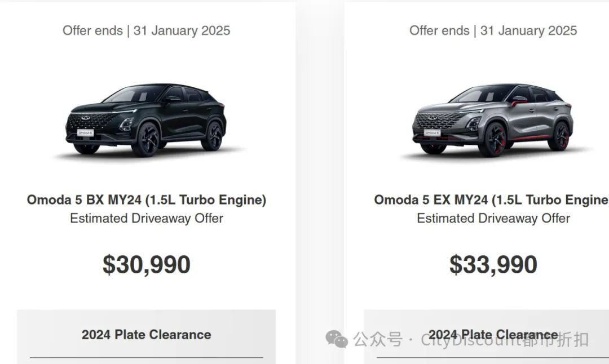The image size is (609, 364).
Task: Click the offer end date above the black car
Action: point(146,30)
